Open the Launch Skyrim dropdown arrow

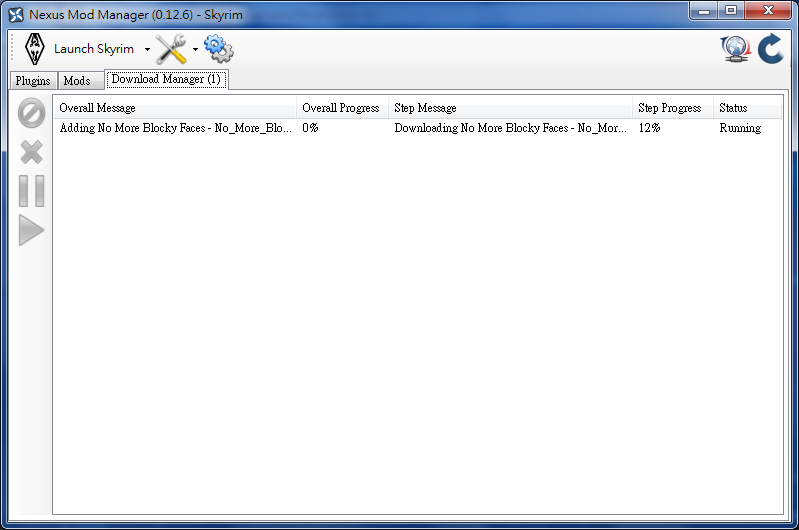pyautogui.click(x=147, y=49)
